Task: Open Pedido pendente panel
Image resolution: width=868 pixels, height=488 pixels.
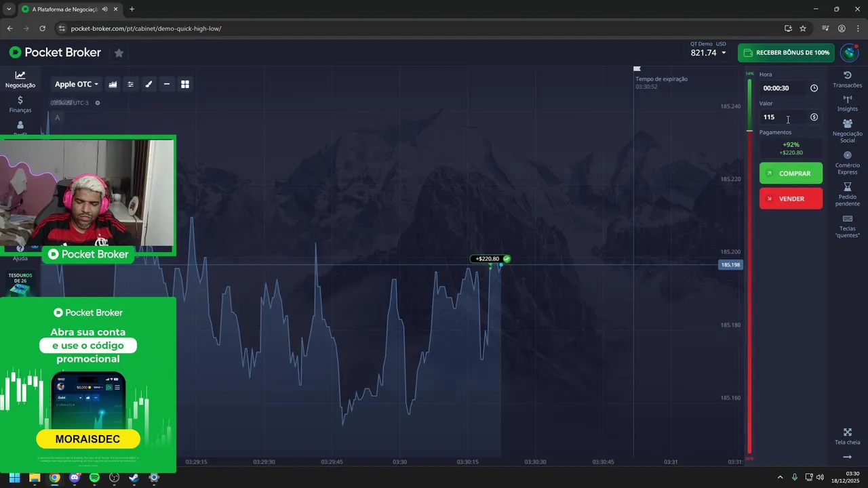Action: click(848, 195)
